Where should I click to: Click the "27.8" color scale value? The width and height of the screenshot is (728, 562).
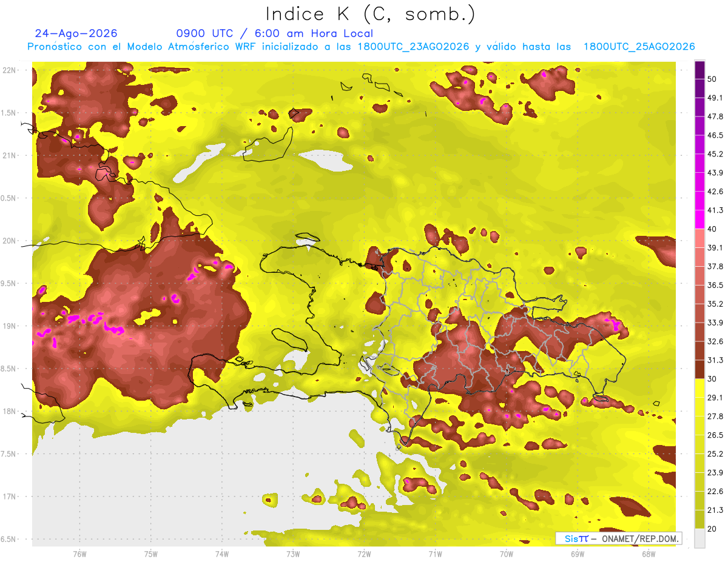pos(715,416)
